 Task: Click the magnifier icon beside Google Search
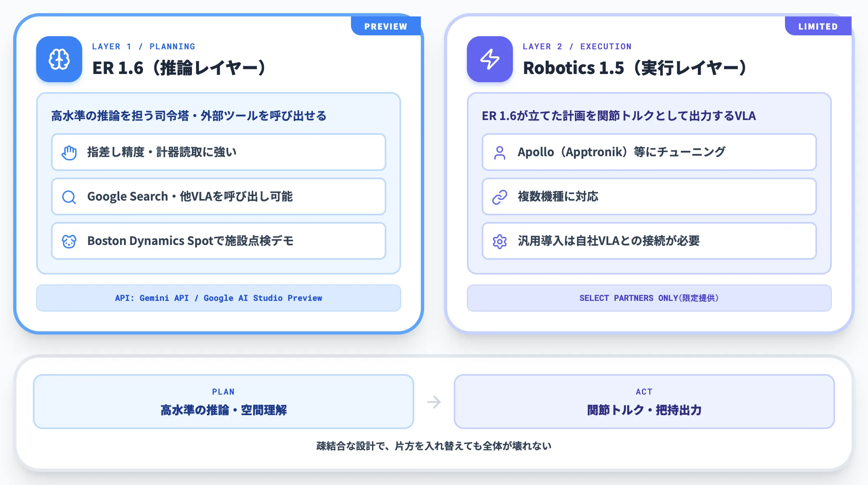point(69,197)
